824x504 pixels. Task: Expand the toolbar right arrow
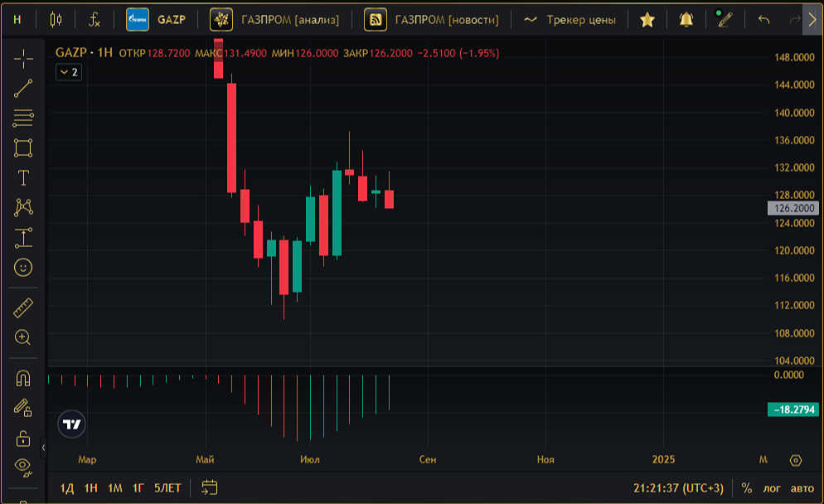tap(812, 20)
